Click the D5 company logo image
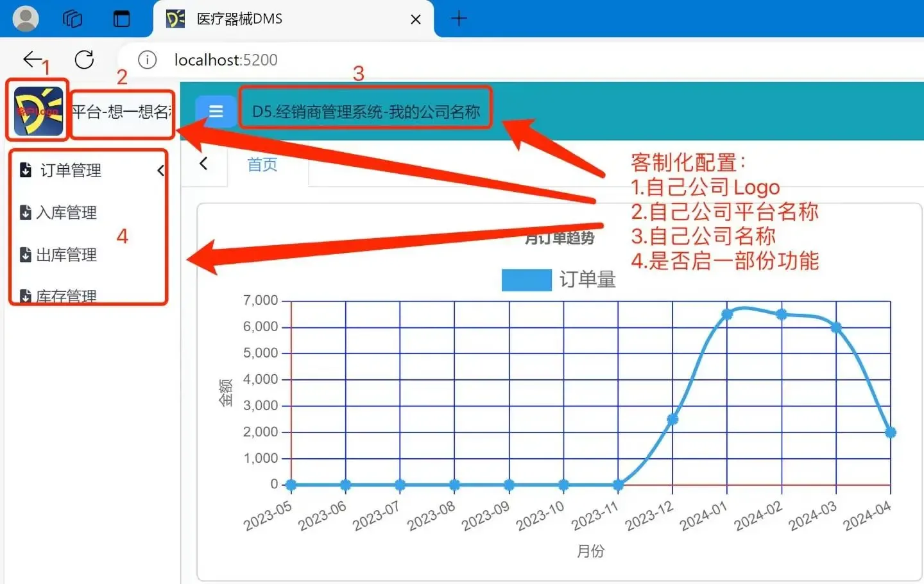Viewport: 924px width, 584px height. tap(38, 112)
